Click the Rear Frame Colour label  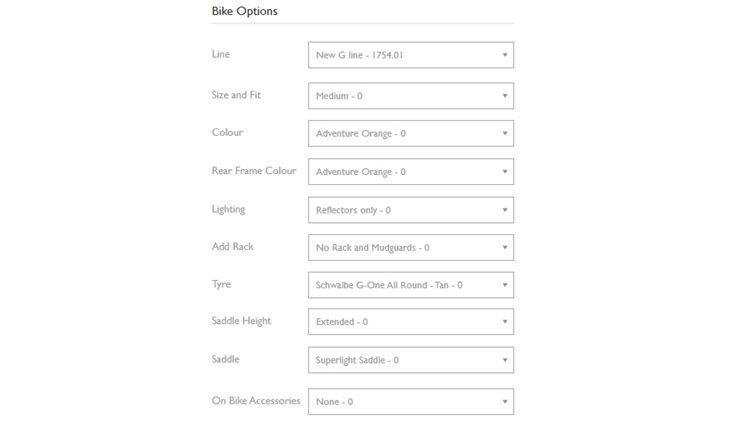click(254, 171)
